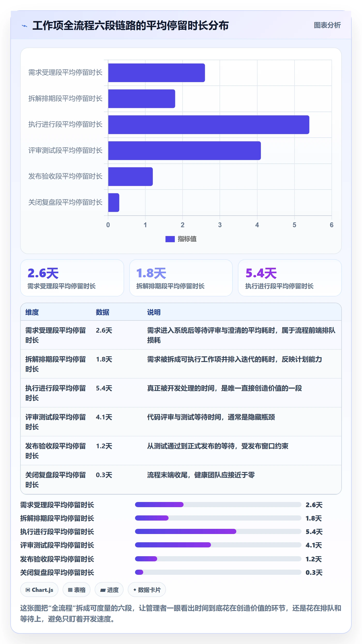362x644 pixels.
Task: Click the progress bar for 执行进行段 (5.4天)
Action: (x=218, y=531)
